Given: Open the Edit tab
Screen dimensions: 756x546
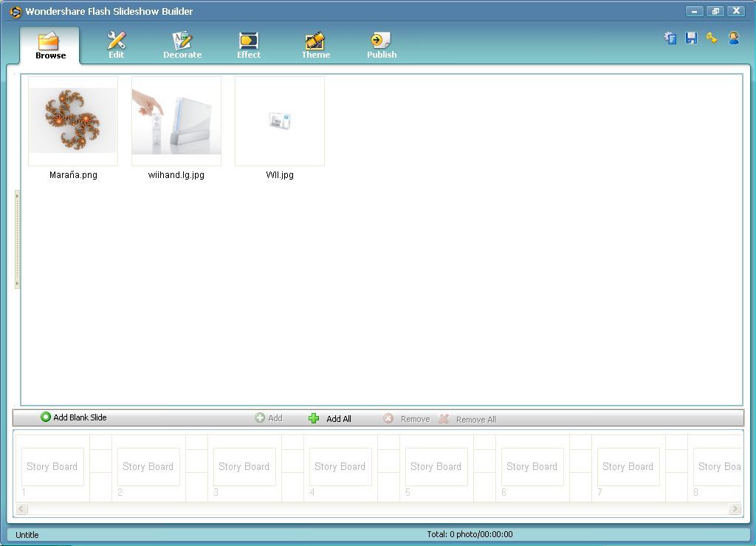Looking at the screenshot, I should [116, 45].
